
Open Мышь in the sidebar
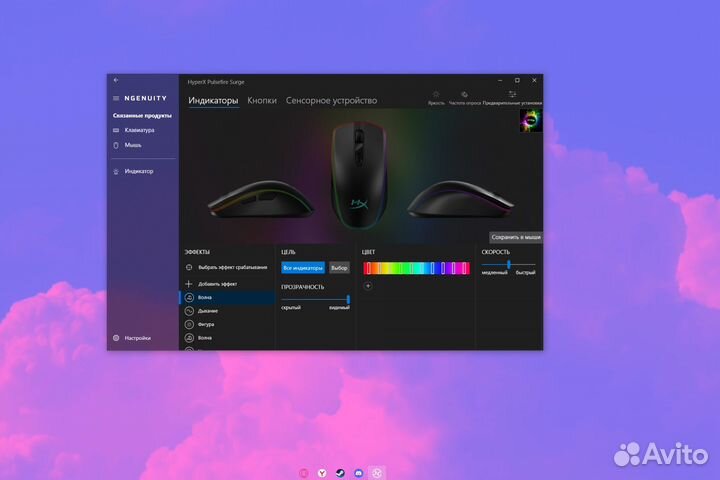coord(133,145)
